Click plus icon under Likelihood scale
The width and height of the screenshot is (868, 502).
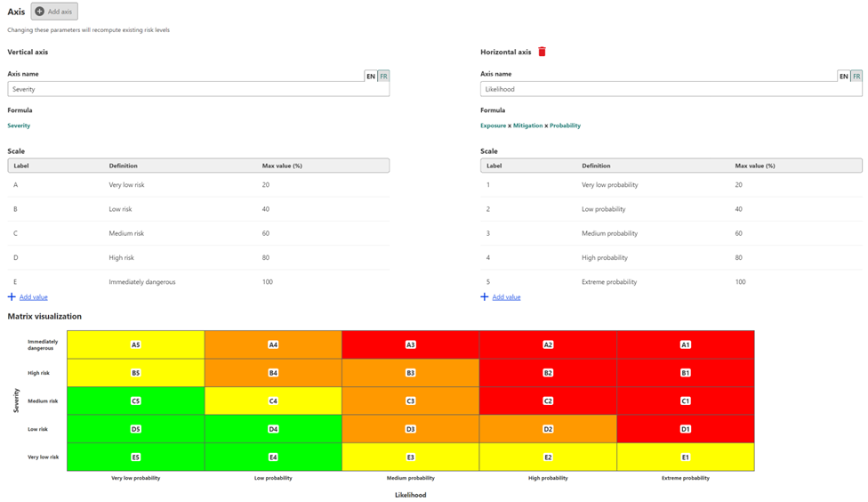coord(485,297)
